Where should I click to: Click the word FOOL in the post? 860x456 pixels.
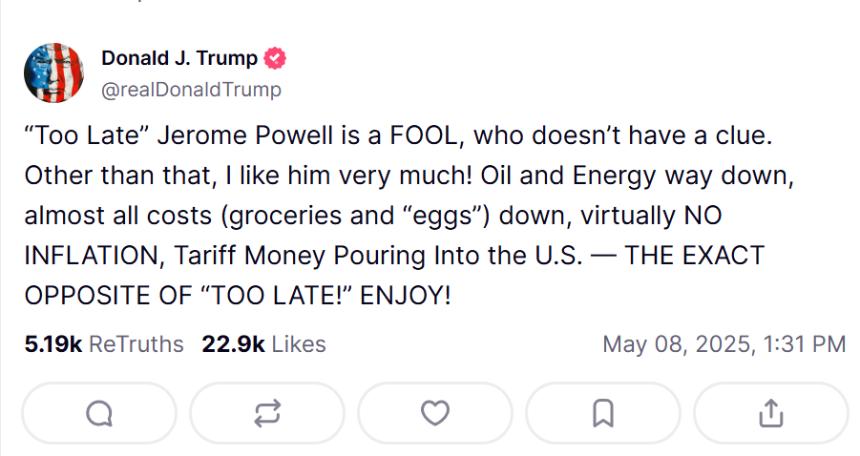pos(422,136)
